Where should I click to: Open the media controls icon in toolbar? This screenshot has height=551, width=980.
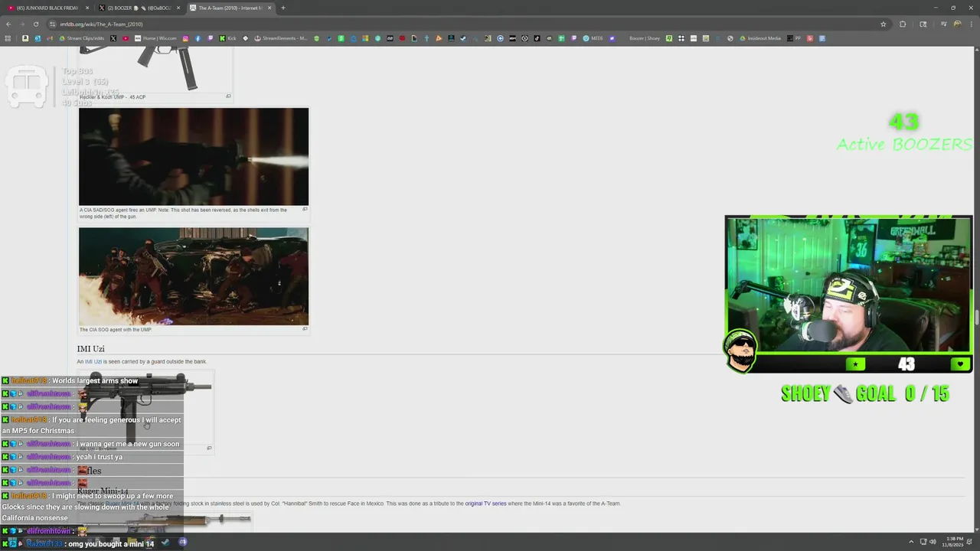pyautogui.click(x=943, y=24)
